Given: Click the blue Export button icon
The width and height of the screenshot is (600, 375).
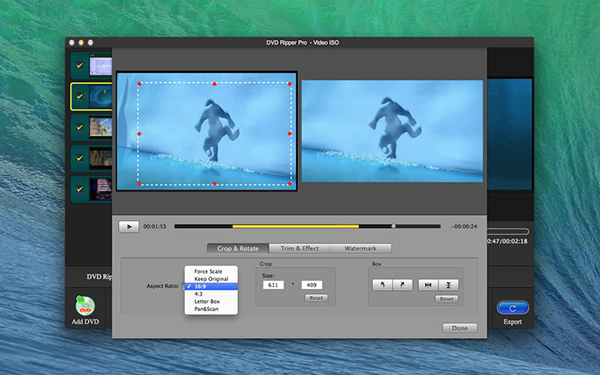Looking at the screenshot, I should coord(513,308).
